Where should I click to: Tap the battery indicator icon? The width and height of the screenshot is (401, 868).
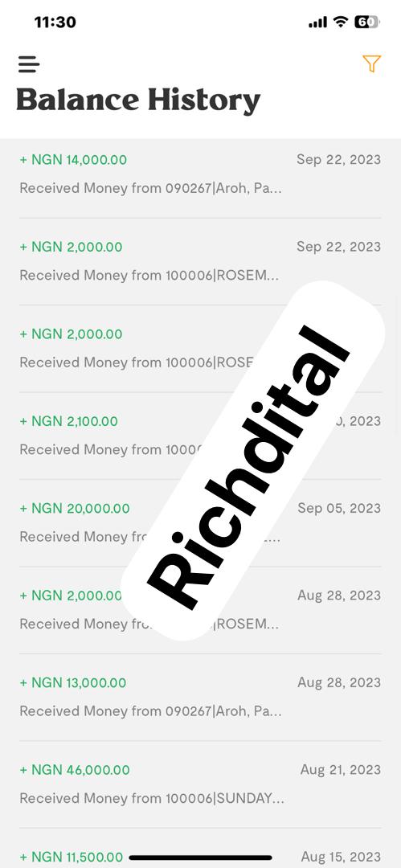pyautogui.click(x=367, y=23)
